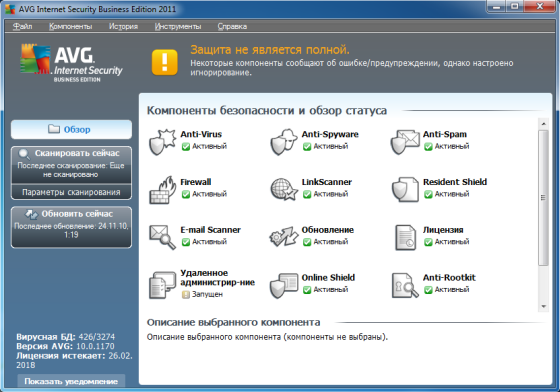560x392 pixels.
Task: Open the E-mail Scanner icon
Action: pyautogui.click(x=162, y=237)
